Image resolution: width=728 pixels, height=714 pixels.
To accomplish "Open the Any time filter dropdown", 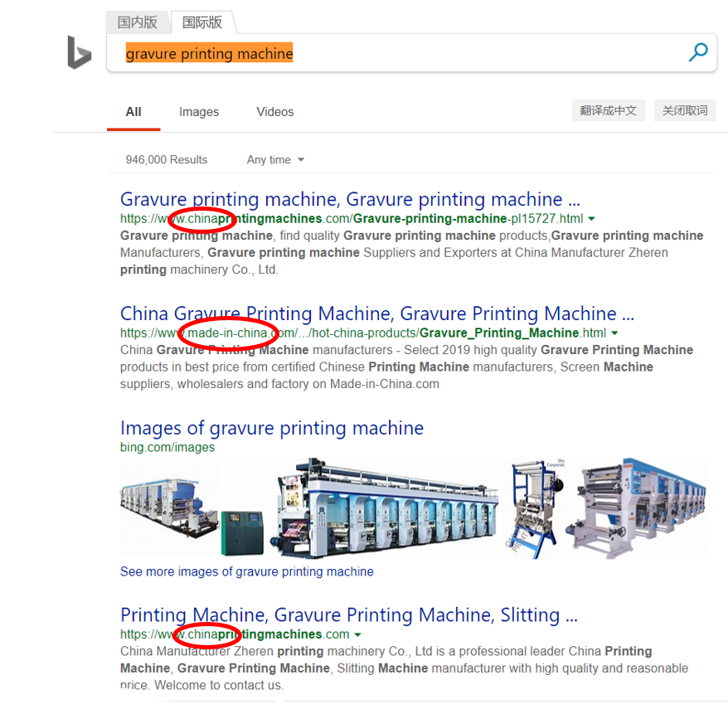I will pos(275,160).
